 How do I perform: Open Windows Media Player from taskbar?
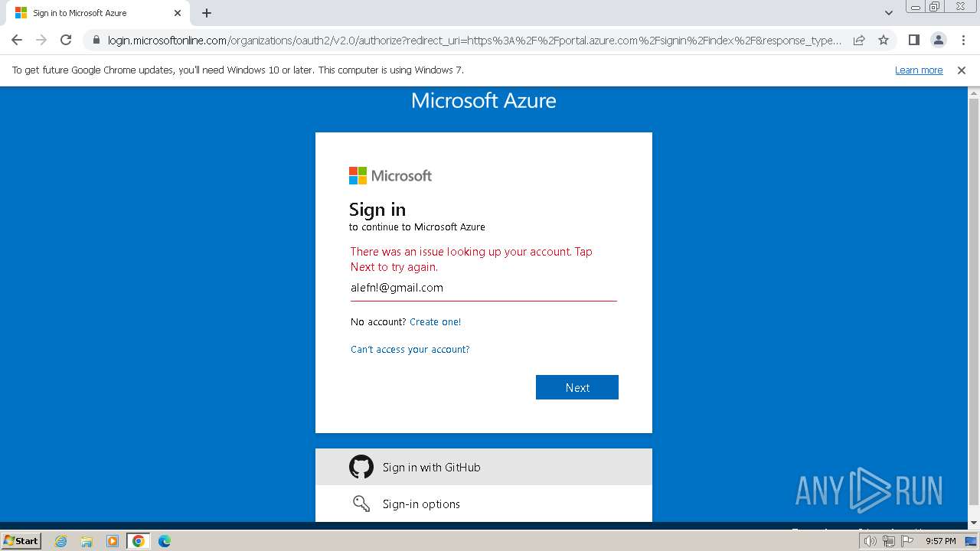pyautogui.click(x=113, y=541)
